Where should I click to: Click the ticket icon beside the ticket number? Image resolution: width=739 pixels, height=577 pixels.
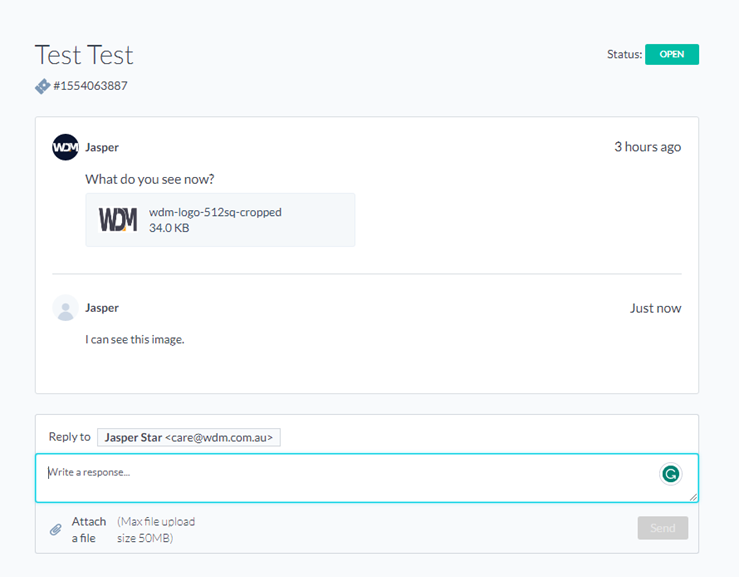(42, 86)
